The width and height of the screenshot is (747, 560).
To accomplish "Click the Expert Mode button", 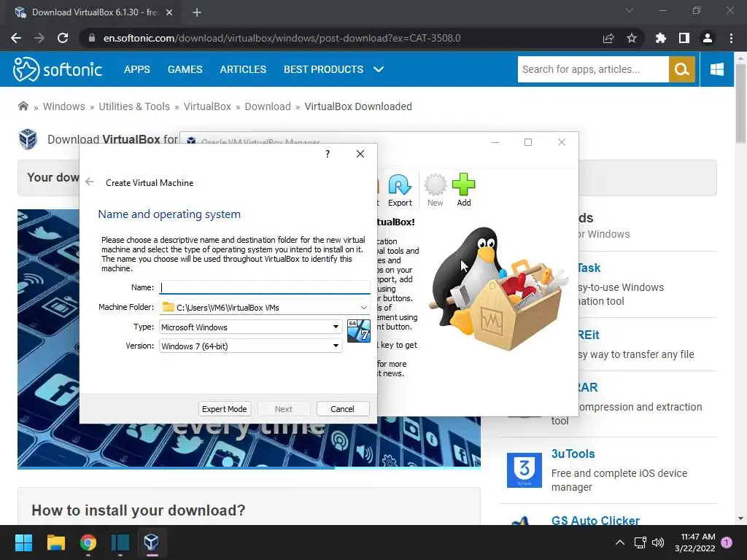I will coord(224,409).
